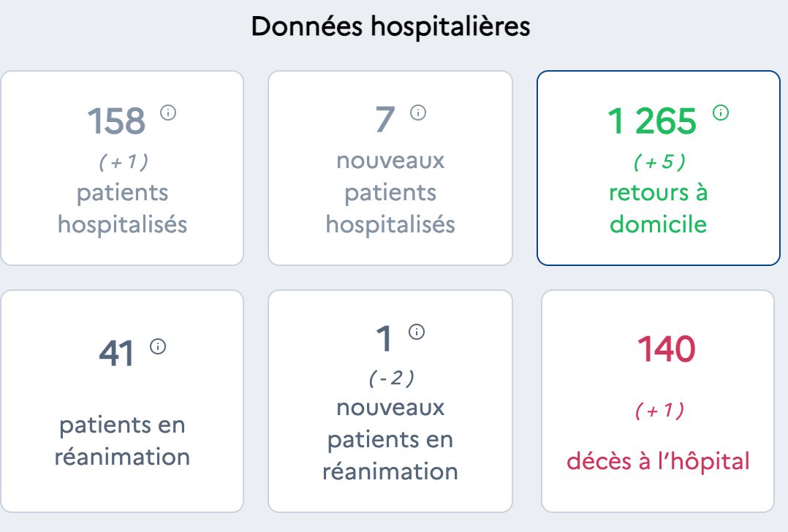
Task: Click the number 41 in the réanimation card
Action: (x=117, y=354)
